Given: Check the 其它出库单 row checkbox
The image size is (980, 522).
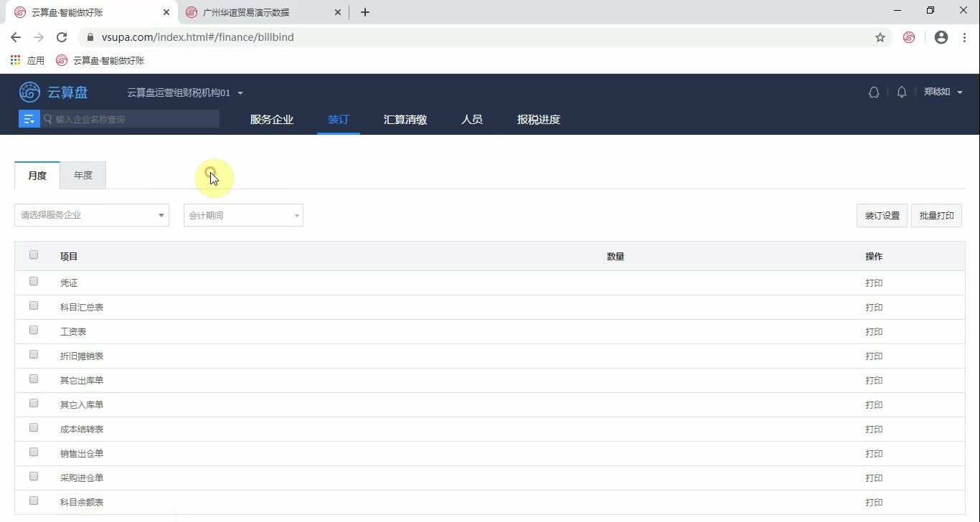Looking at the screenshot, I should (34, 379).
